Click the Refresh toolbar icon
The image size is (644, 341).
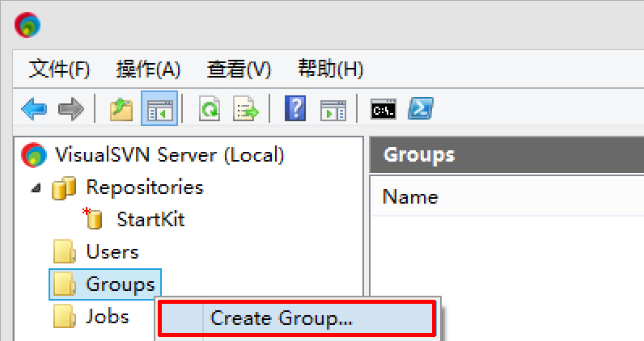(210, 109)
